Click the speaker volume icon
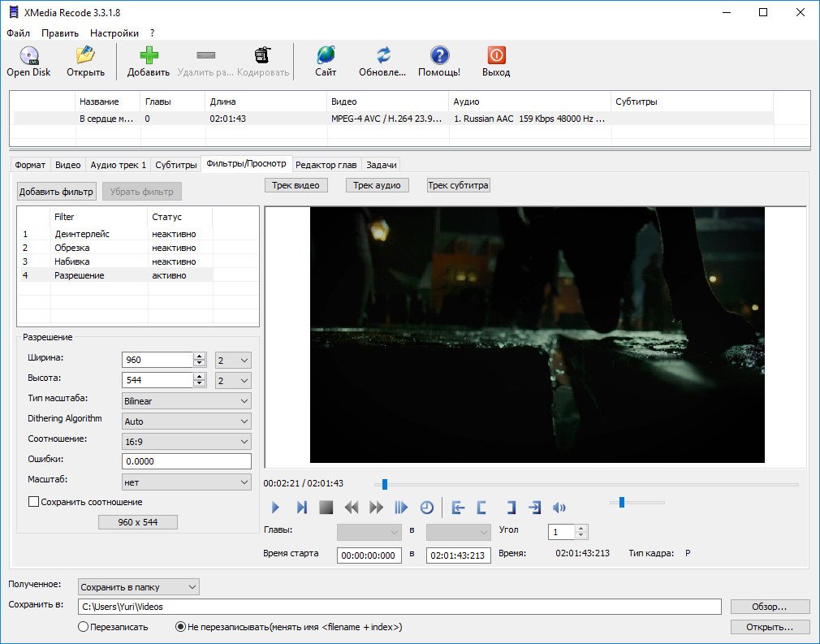This screenshot has width=820, height=644. tap(559, 508)
